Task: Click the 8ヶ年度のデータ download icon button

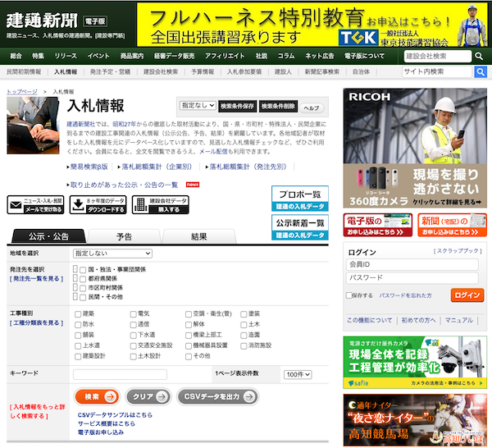Action: 98,204
